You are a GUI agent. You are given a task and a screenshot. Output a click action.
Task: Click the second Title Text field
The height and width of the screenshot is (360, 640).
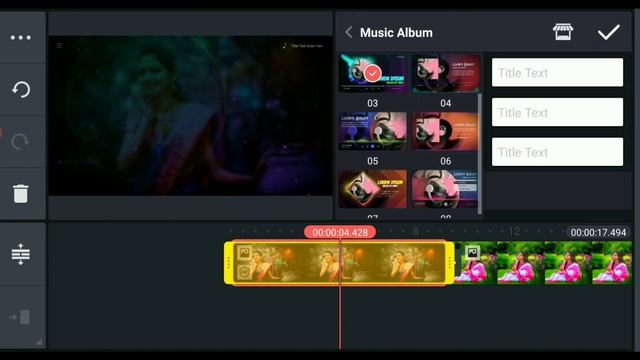(557, 112)
